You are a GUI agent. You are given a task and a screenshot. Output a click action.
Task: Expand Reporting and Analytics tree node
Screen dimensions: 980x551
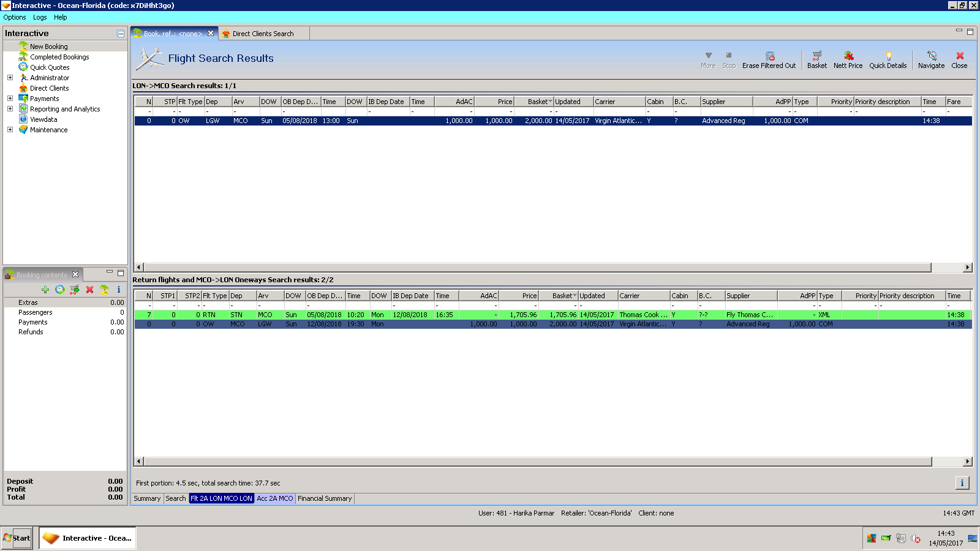tap(10, 109)
